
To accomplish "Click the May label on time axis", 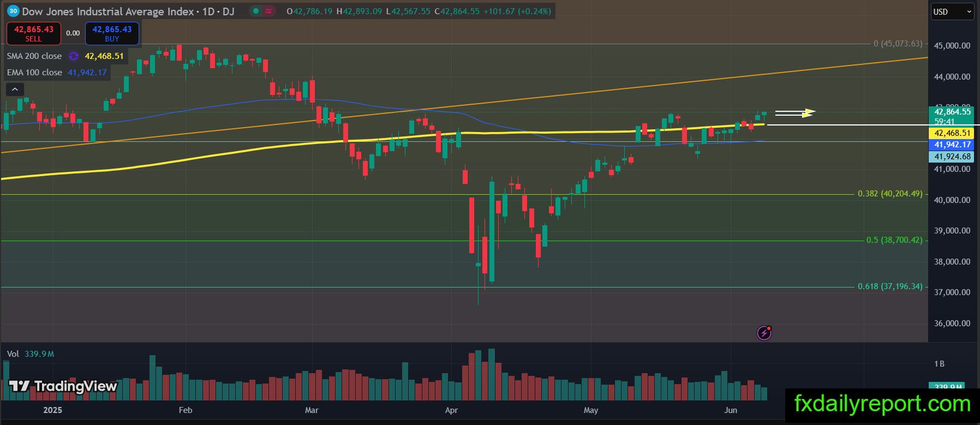I will click(591, 410).
